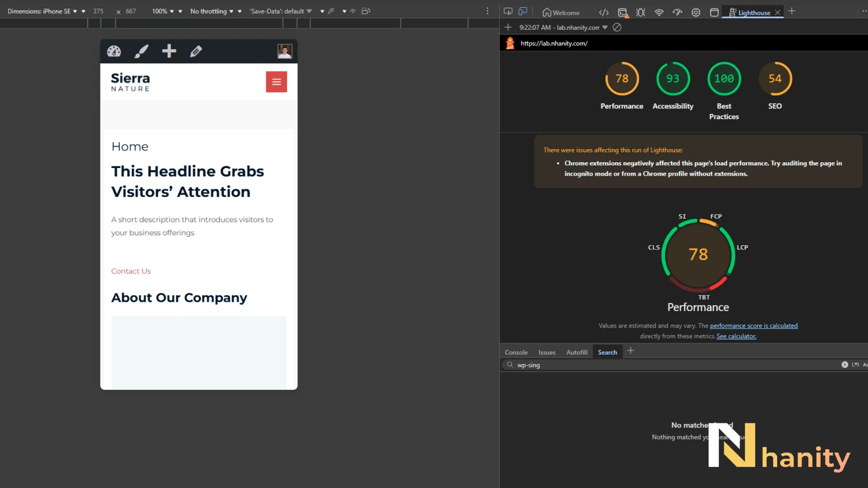Viewport: 868px width, 488px height.
Task: Clear all Lighthouse reports icon
Action: click(617, 28)
